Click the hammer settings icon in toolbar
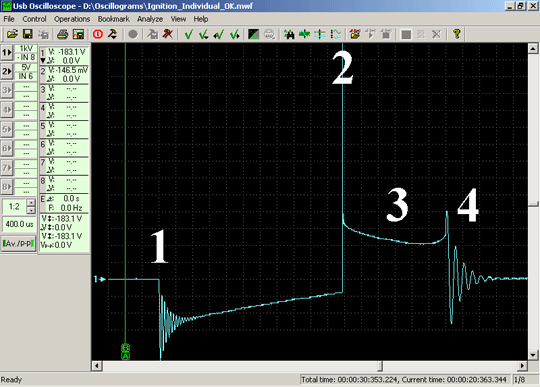 (112, 34)
